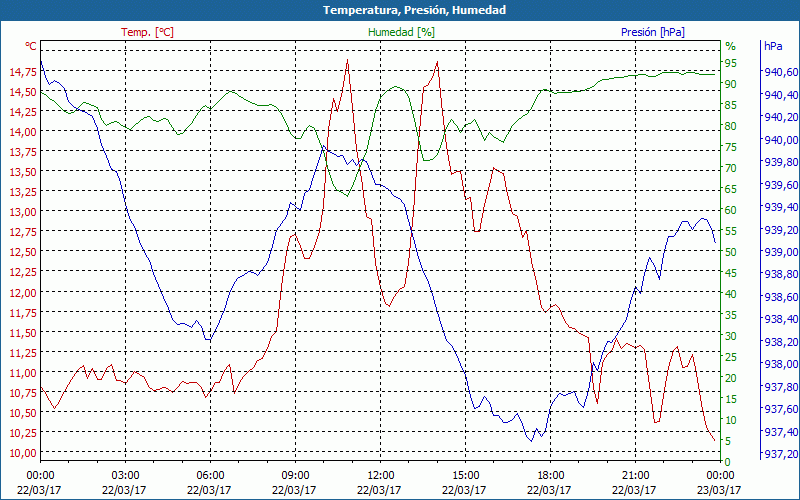800x500 pixels.
Task: Click the 13,50 temperature axis value
Action: click(x=23, y=171)
